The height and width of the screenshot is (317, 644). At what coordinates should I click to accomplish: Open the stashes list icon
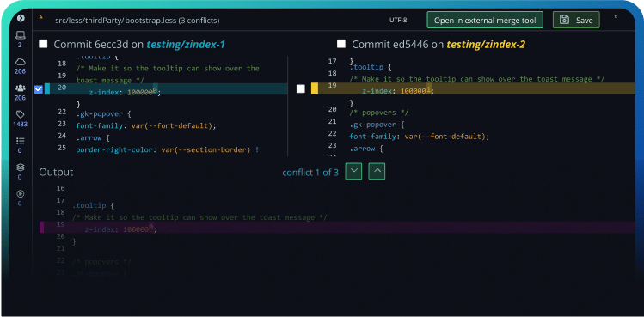click(20, 141)
